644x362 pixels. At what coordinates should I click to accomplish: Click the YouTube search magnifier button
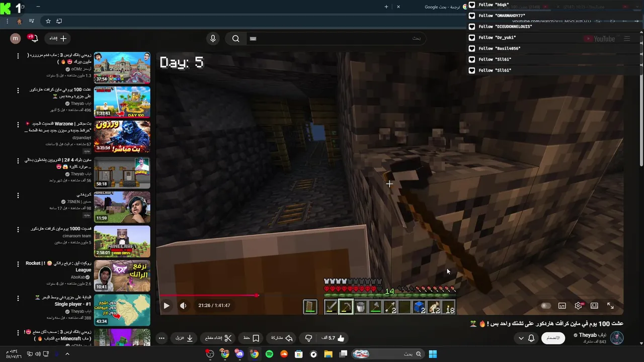coord(235,38)
